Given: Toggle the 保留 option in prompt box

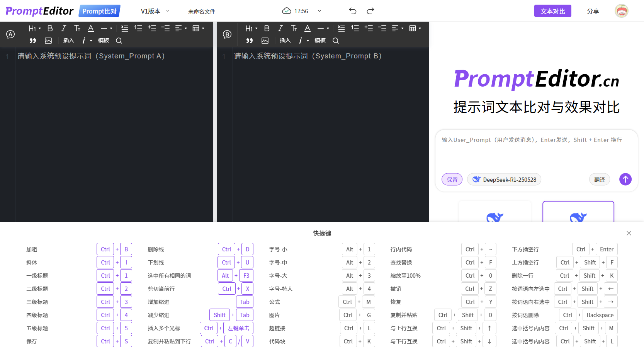Looking at the screenshot, I should 452,179.
